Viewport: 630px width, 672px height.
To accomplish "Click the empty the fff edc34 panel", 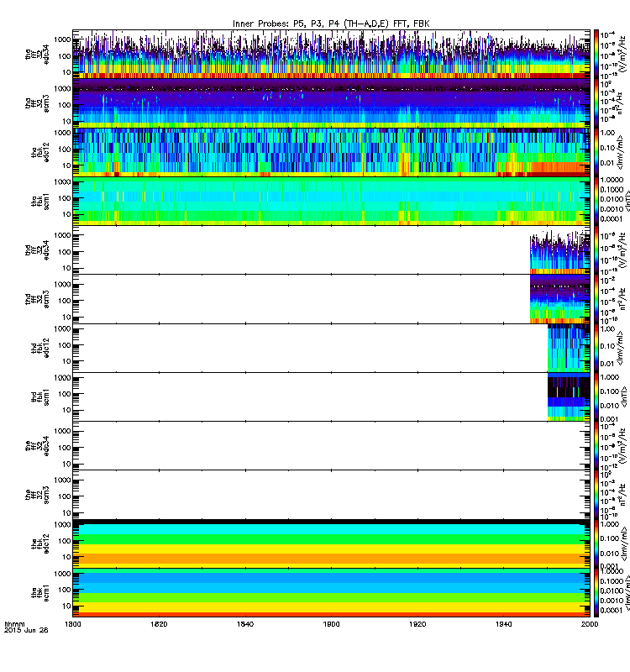I will [331, 446].
